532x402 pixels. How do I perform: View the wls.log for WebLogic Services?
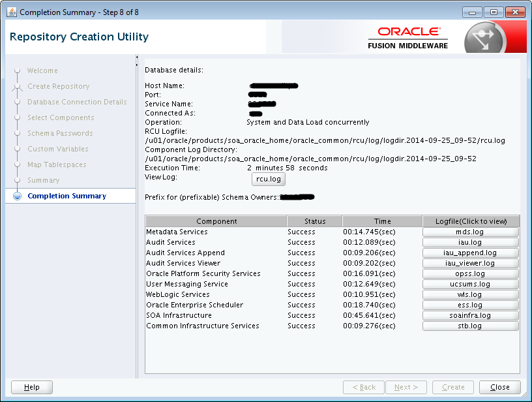[470, 294]
